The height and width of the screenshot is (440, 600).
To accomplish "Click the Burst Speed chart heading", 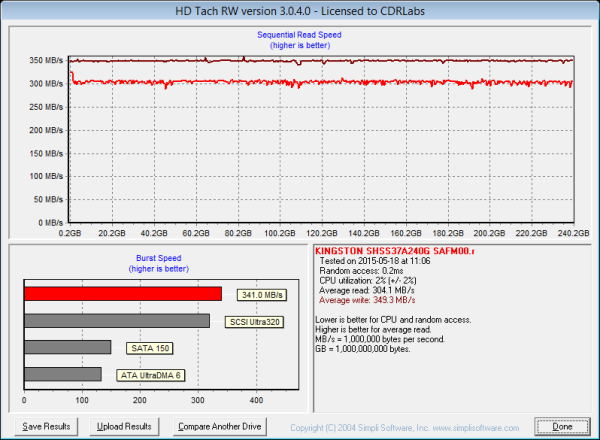I will [159, 258].
